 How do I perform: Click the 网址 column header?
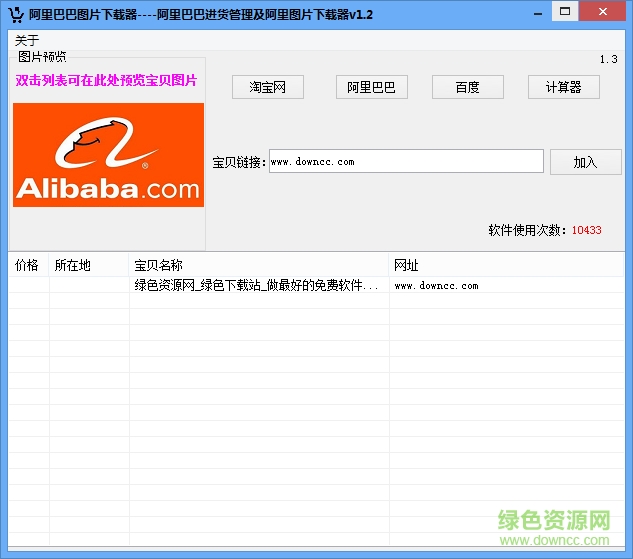point(406,265)
